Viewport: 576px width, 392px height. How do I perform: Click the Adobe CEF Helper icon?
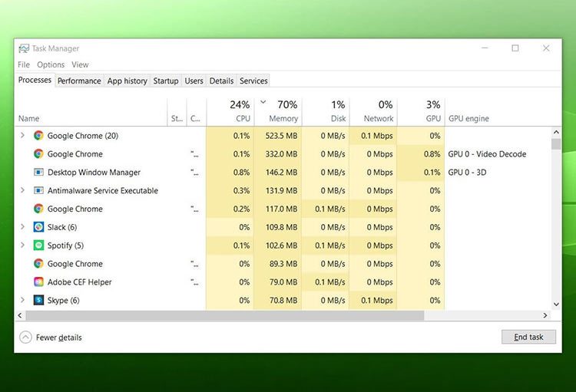(38, 282)
